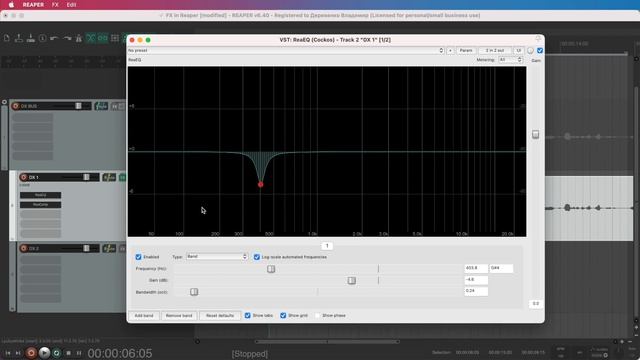Open the FX menu in menu bar
This screenshot has height=360, width=640.
pos(55,5)
